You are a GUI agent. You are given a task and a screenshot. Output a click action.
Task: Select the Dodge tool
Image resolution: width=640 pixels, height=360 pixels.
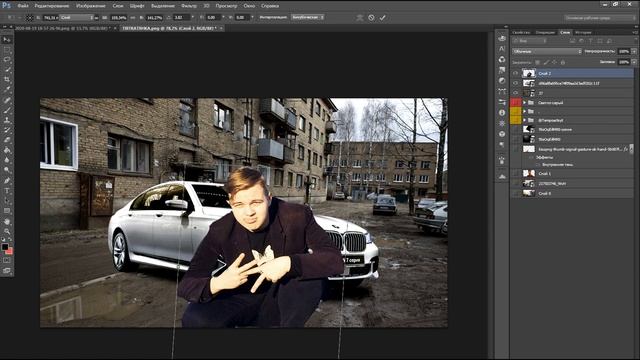click(x=7, y=170)
